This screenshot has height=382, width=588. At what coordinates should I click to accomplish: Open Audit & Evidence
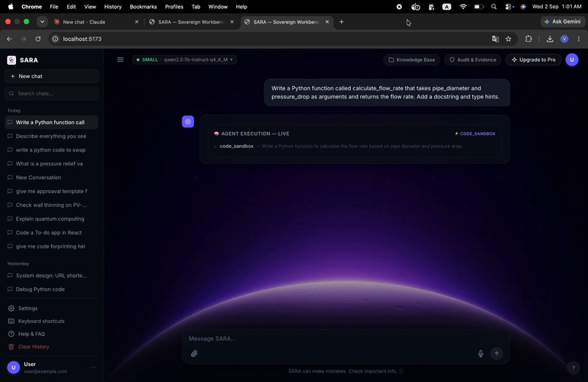pyautogui.click(x=473, y=60)
